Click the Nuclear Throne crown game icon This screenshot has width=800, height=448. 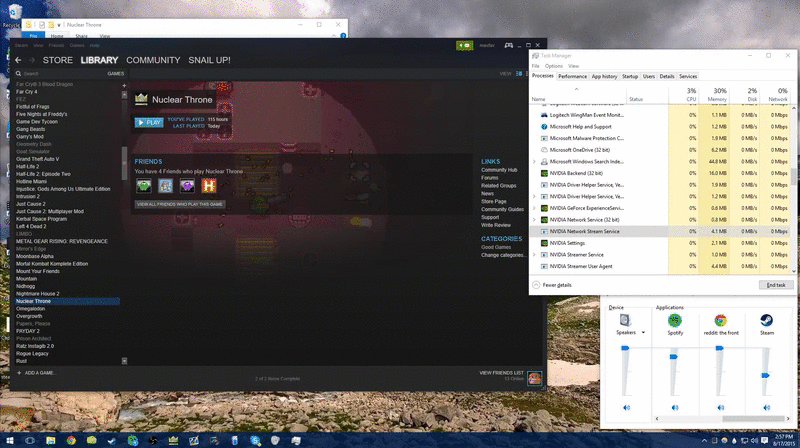pos(141,99)
